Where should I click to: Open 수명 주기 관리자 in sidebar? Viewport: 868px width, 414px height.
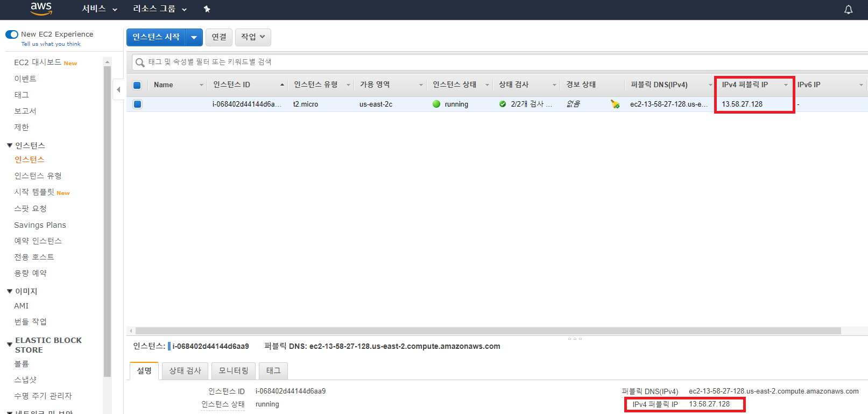[43, 396]
